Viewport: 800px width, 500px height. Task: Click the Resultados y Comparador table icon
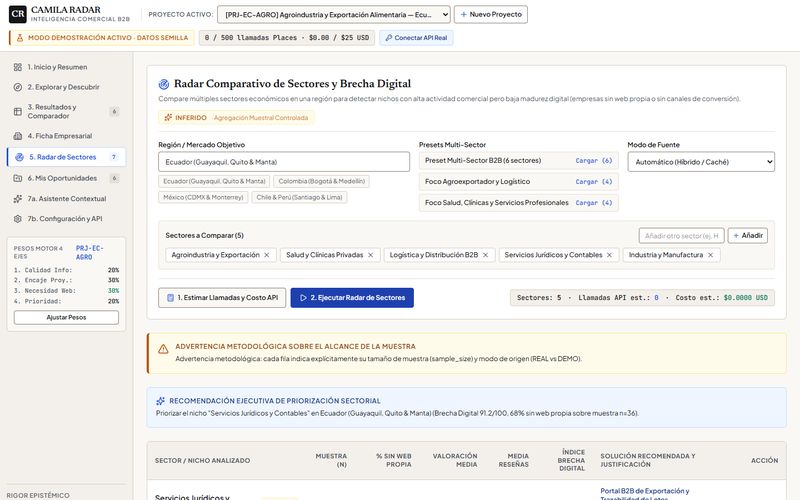(x=18, y=111)
